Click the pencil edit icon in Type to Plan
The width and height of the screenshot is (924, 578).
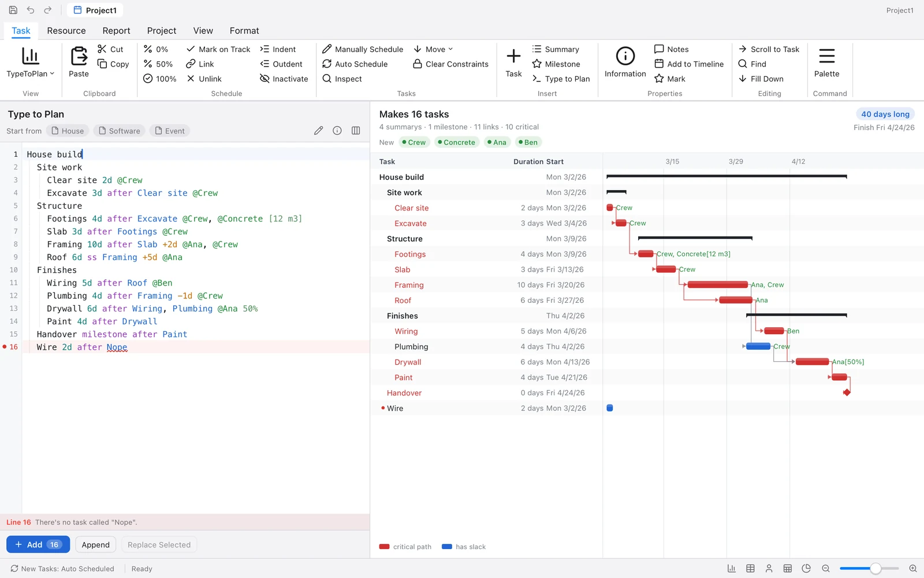pos(319,131)
